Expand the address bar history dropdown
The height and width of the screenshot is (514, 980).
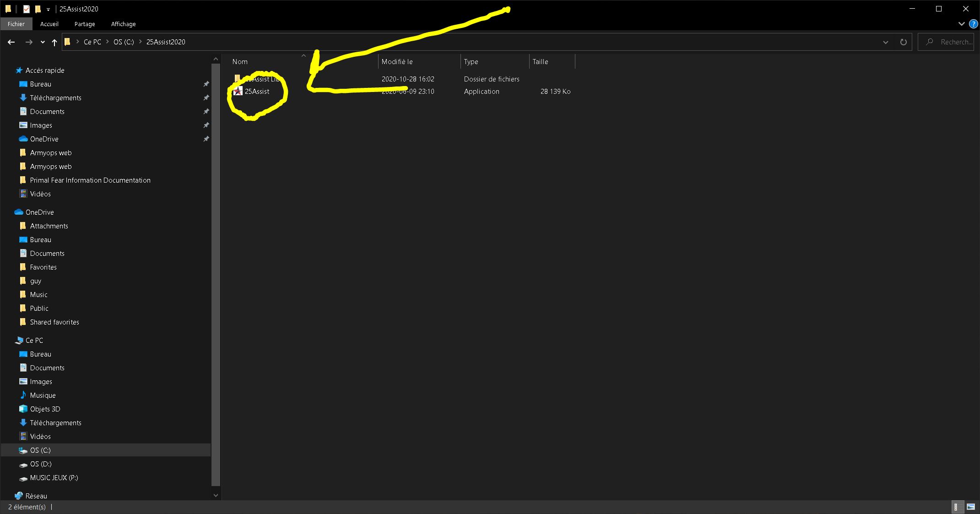coord(885,42)
